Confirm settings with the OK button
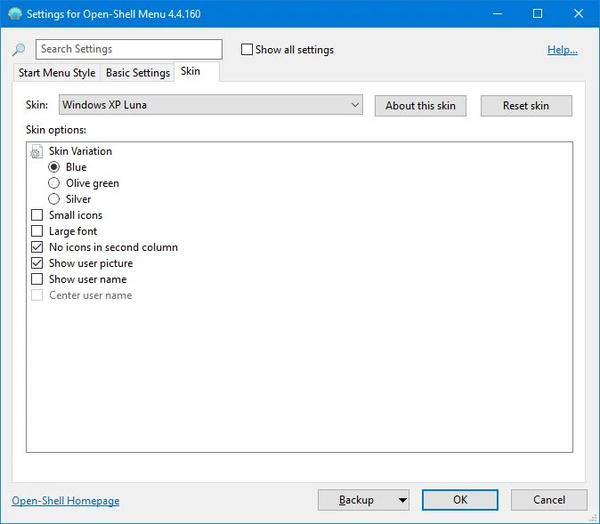600x524 pixels. [x=460, y=500]
